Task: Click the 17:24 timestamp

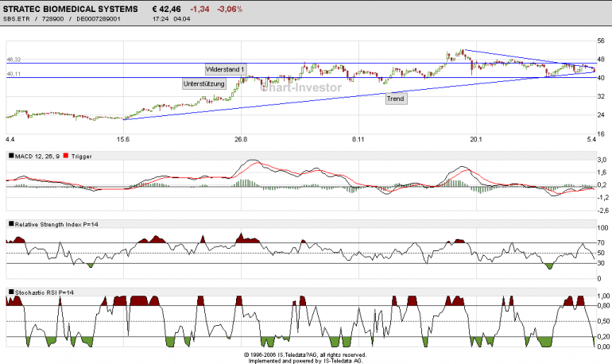Action: click(x=161, y=19)
